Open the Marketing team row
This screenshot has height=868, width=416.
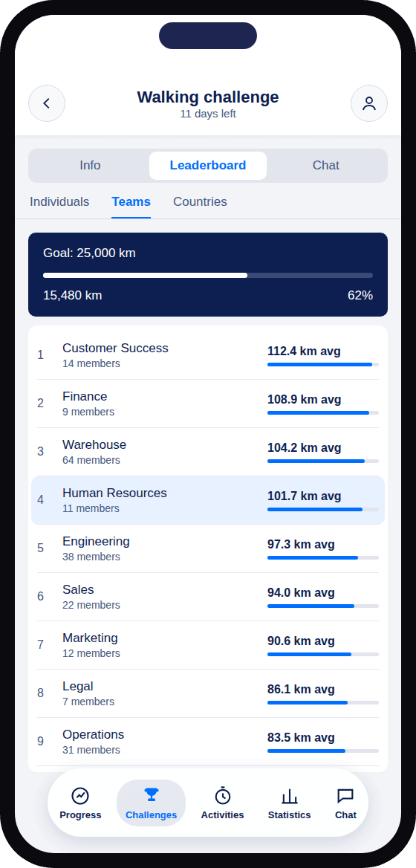[x=208, y=645]
